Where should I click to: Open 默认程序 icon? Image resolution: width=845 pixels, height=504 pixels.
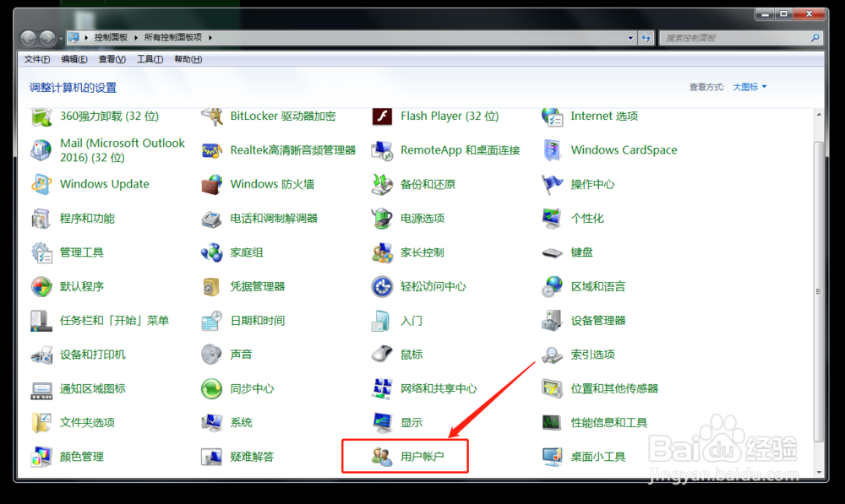click(41, 286)
